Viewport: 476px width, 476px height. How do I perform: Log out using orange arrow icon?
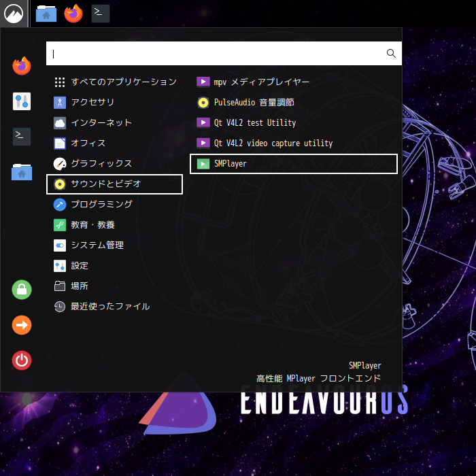pos(22,325)
